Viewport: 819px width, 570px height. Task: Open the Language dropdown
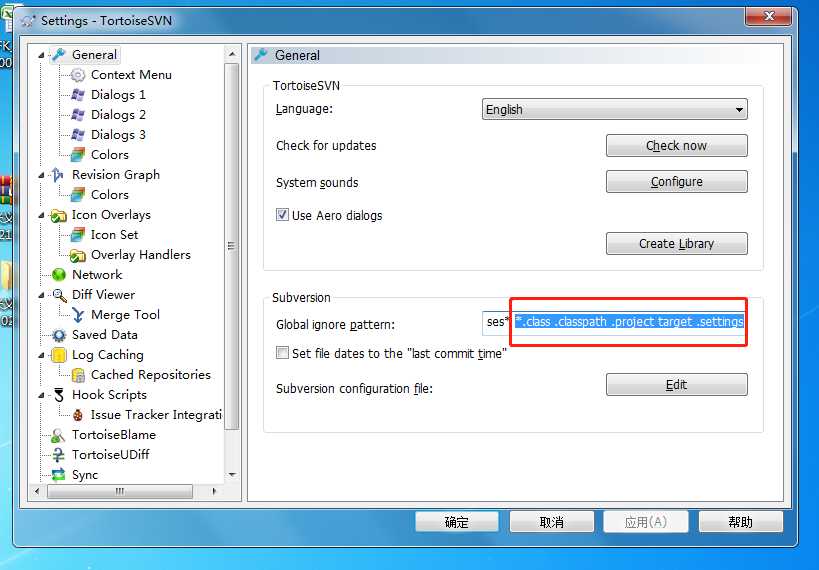(x=614, y=109)
